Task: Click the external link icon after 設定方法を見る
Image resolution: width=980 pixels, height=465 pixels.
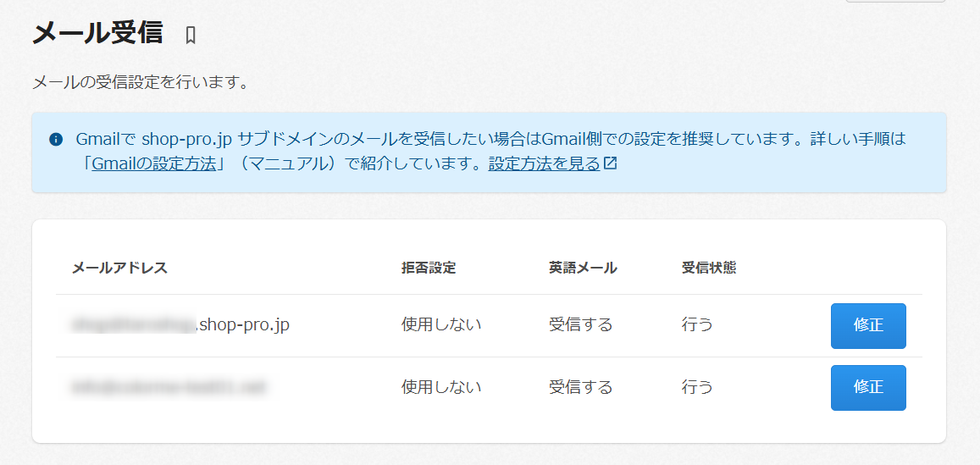Action: (x=611, y=163)
